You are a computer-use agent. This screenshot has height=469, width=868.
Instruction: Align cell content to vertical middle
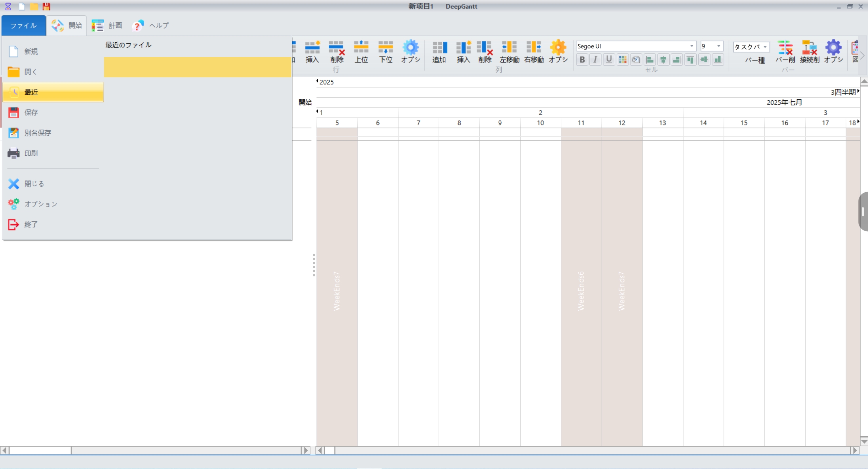[704, 60]
